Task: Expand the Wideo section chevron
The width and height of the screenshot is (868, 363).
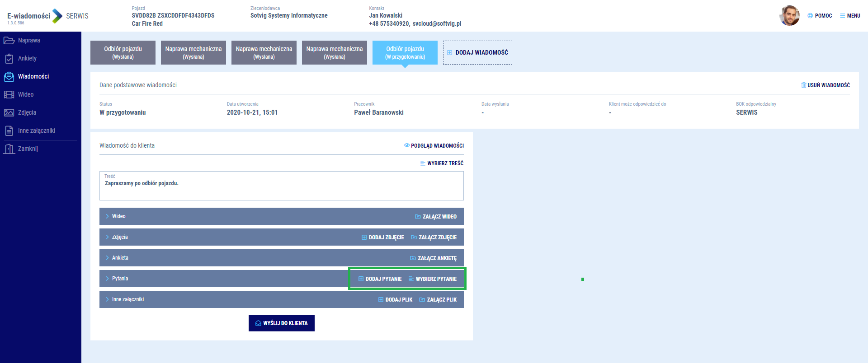Action: pos(108,216)
